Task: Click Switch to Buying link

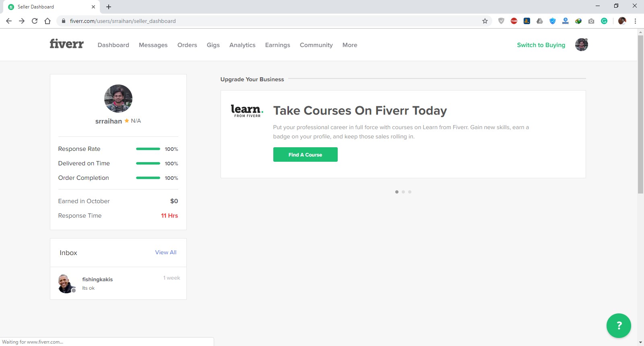Action: coord(541,45)
